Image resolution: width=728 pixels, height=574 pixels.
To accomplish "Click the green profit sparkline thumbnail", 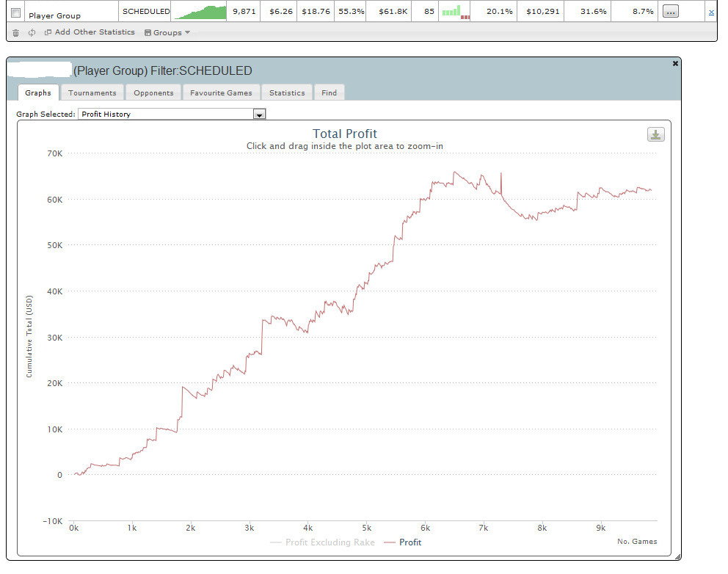I will pos(200,12).
